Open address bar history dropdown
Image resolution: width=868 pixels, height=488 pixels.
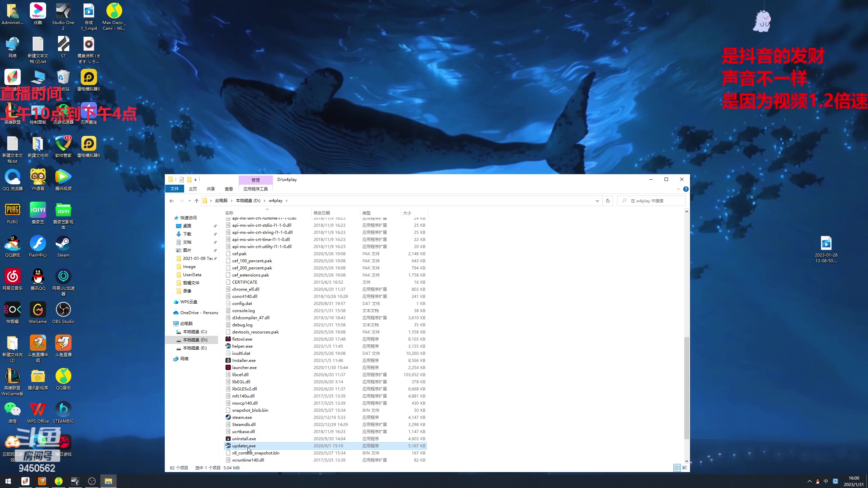[x=597, y=201]
